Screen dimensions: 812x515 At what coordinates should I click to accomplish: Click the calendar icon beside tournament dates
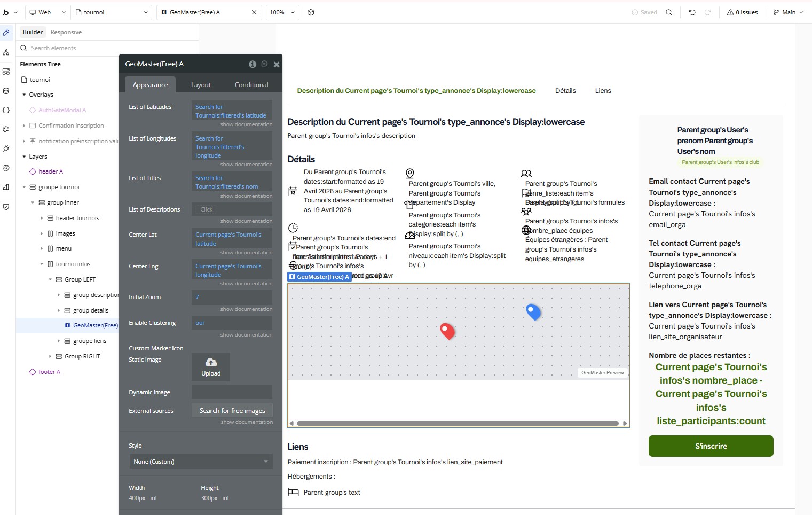click(x=293, y=191)
